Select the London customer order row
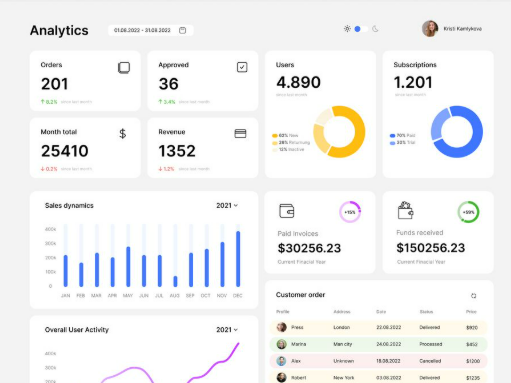 [378, 327]
